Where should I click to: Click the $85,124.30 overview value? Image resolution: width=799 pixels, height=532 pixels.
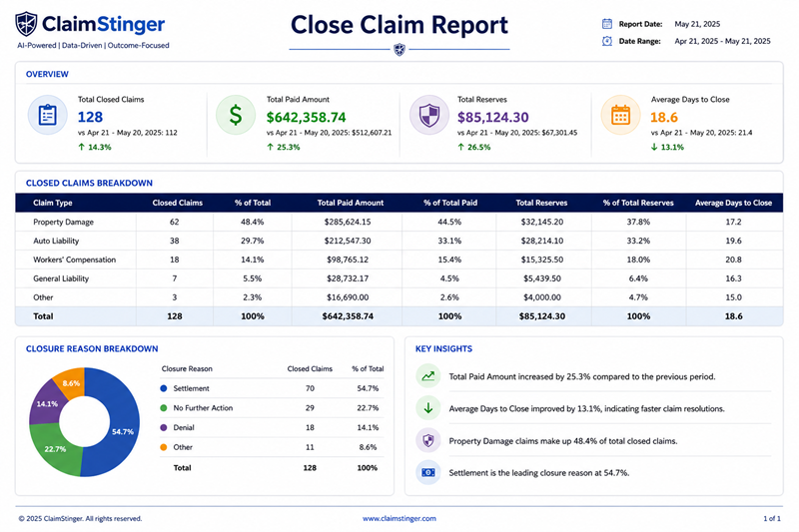tap(492, 117)
